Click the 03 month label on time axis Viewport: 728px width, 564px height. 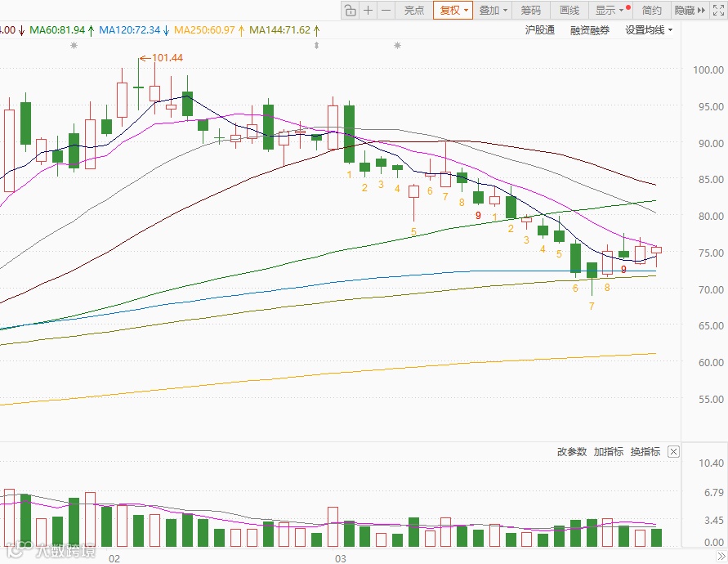pyautogui.click(x=341, y=558)
